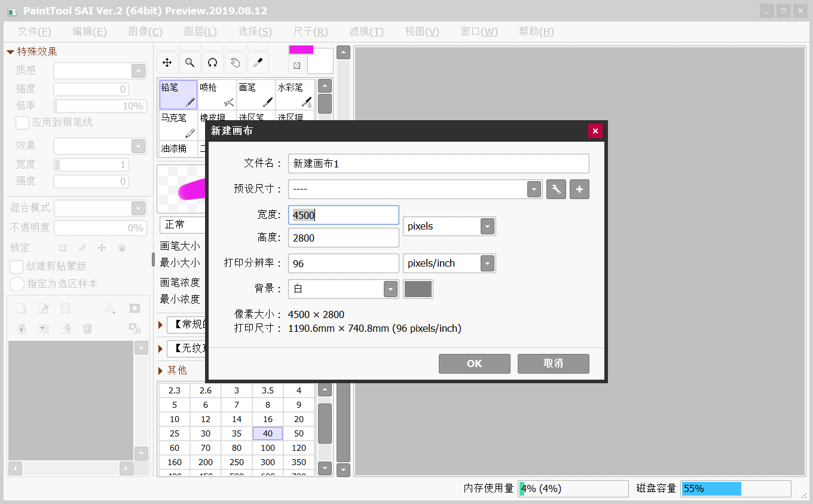Open the 预设尺寸 preset size dropdown
This screenshot has height=504, width=813.
[415, 190]
